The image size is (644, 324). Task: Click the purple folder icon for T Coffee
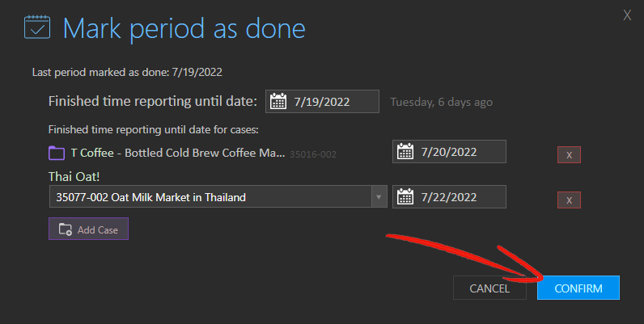[x=57, y=154]
